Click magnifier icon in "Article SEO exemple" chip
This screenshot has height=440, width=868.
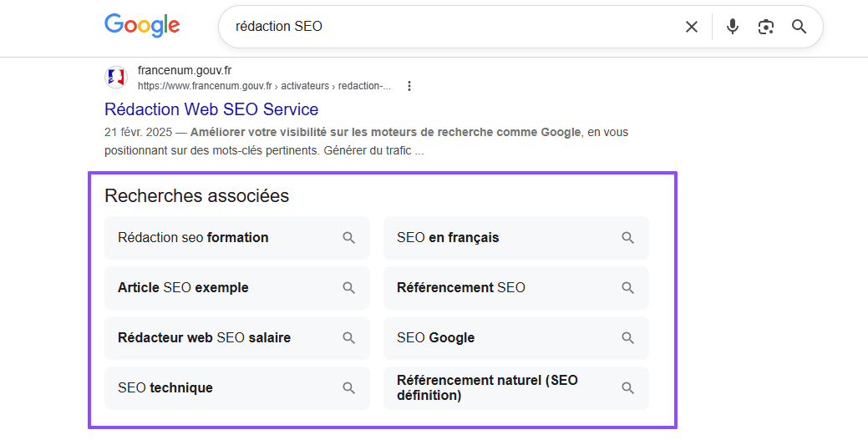(x=348, y=288)
